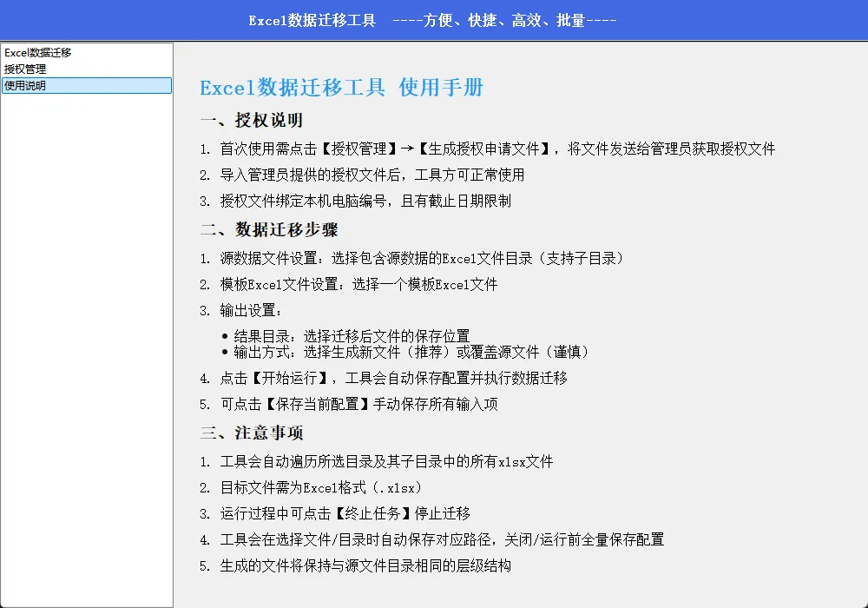Click the line 工具会自动遍历所选目录
This screenshot has width=868, height=608.
(377, 461)
